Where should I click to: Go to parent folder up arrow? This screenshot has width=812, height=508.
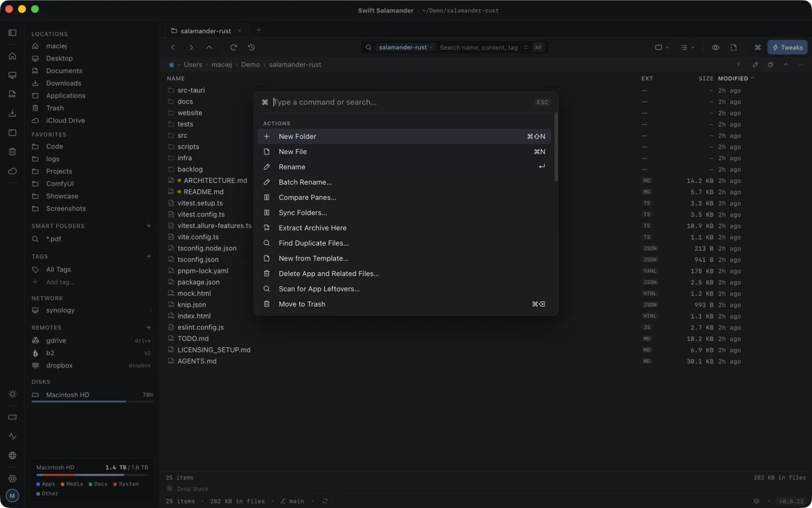pyautogui.click(x=209, y=48)
